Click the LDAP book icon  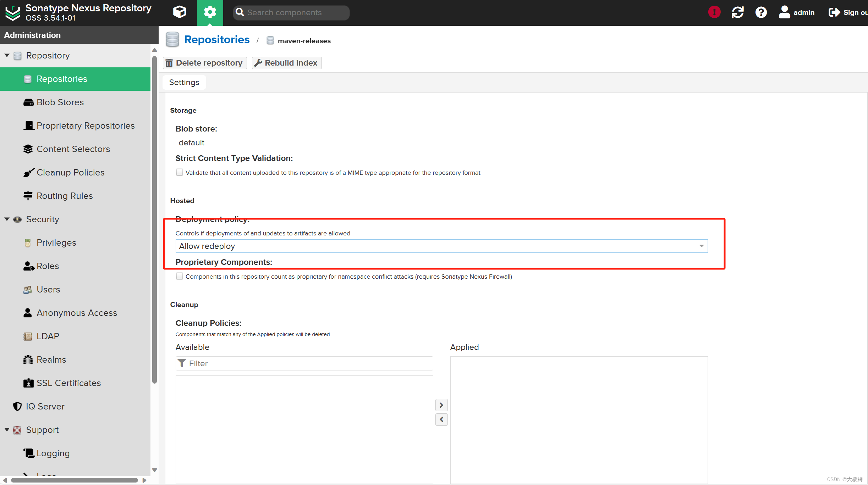coord(28,336)
